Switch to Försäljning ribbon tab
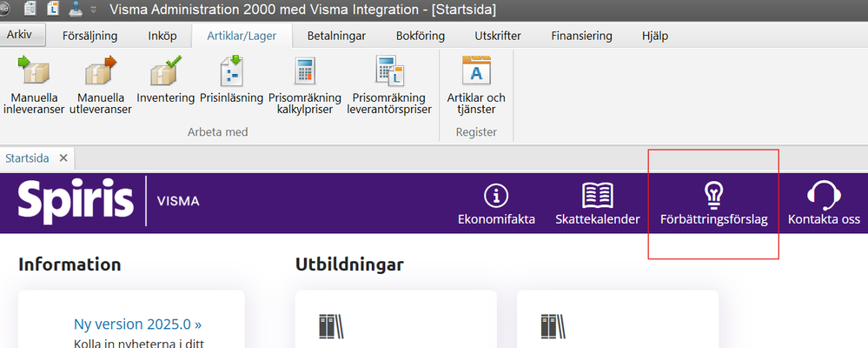Screen dimensions: 868x348 tap(89, 36)
